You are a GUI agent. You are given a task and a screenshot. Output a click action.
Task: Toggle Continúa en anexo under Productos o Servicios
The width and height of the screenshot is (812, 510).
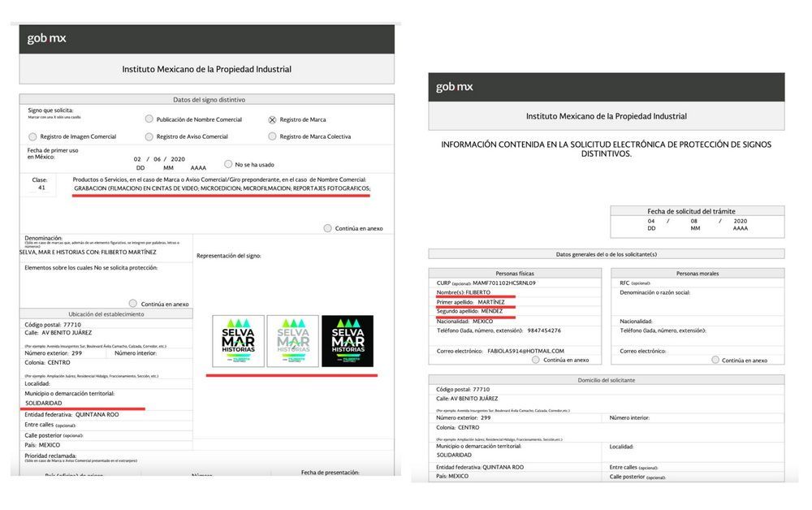(x=327, y=228)
